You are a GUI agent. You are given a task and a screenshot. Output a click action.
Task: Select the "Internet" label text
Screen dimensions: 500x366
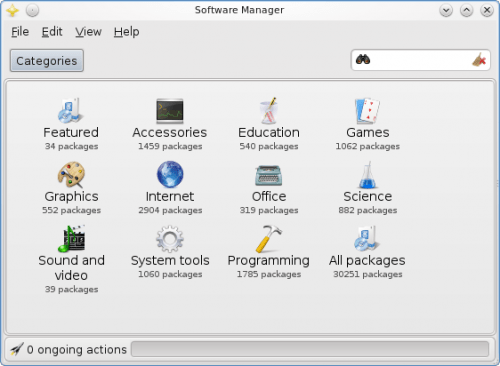pos(170,196)
